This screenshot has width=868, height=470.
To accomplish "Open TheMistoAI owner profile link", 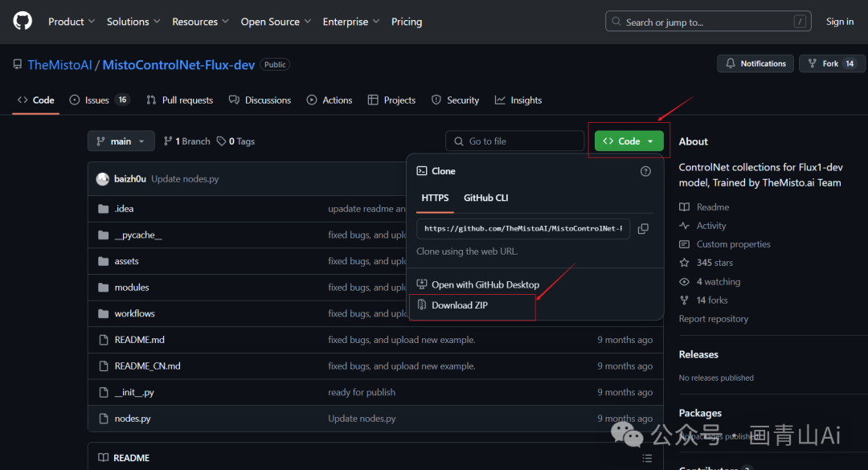I will point(59,65).
